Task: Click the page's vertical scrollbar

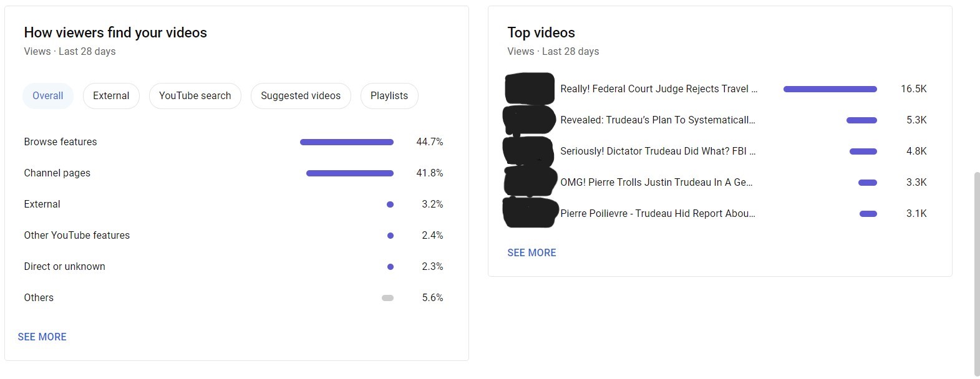Action: pyautogui.click(x=976, y=274)
